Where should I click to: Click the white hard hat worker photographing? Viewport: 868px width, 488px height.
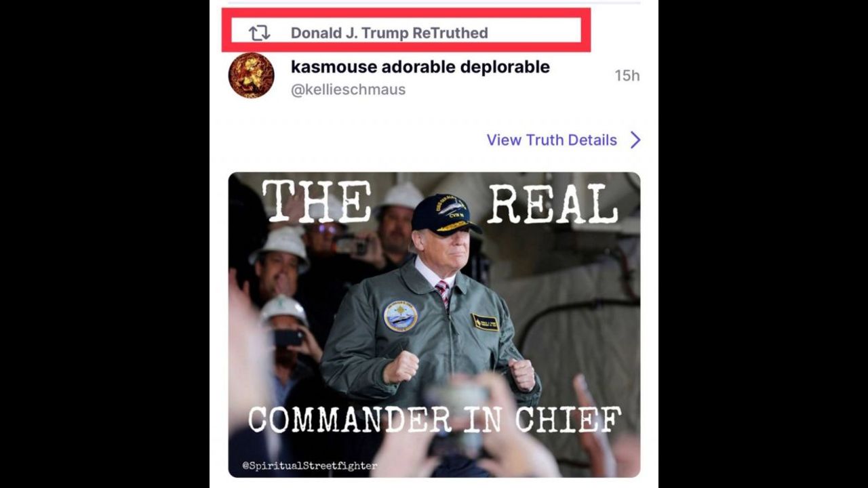(x=285, y=325)
